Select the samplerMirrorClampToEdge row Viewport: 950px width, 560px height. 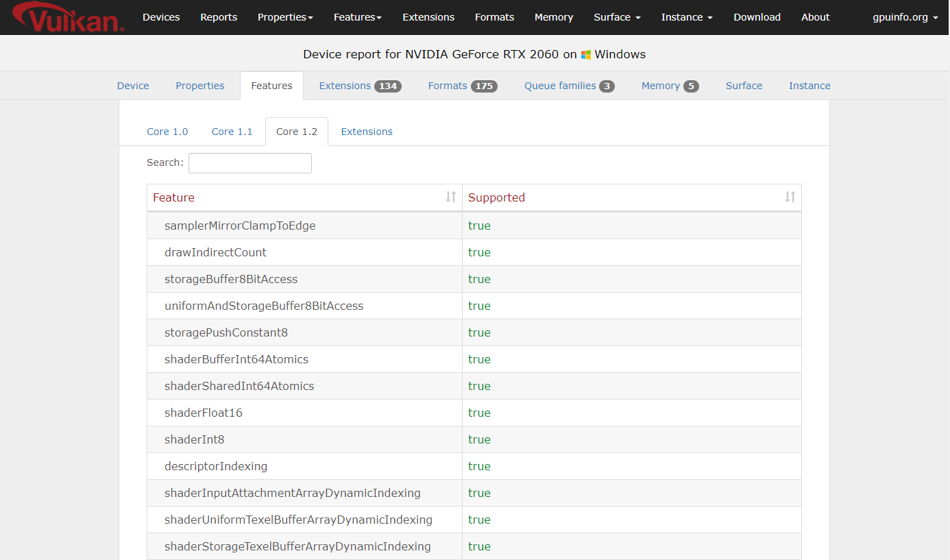(x=474, y=226)
